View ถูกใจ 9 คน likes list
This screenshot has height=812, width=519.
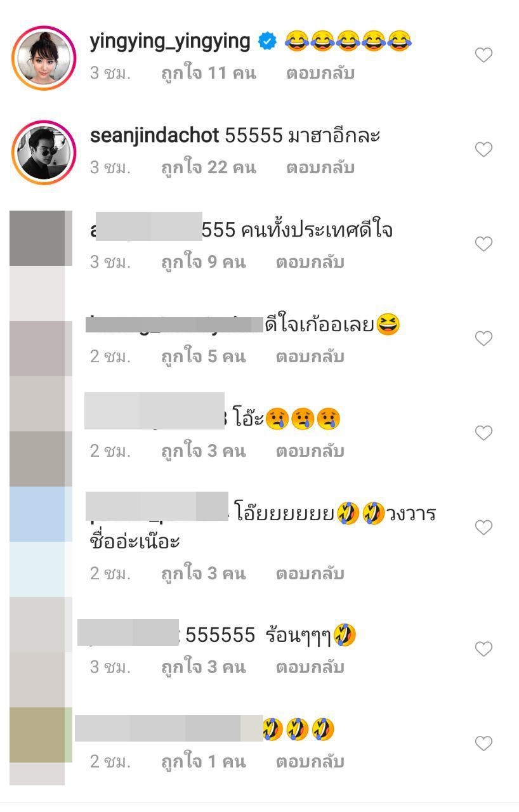click(203, 263)
